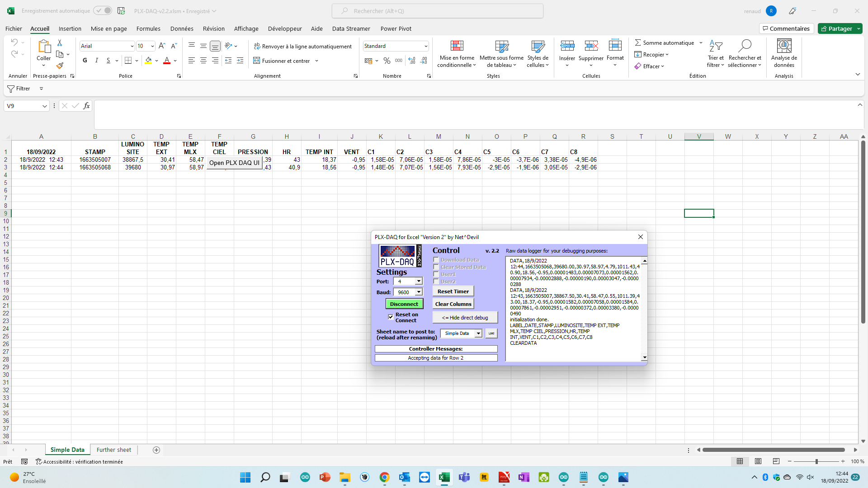Viewport: 868px width, 488px height.
Task: Uncheck the Reset on Connect checkbox
Action: click(x=391, y=317)
